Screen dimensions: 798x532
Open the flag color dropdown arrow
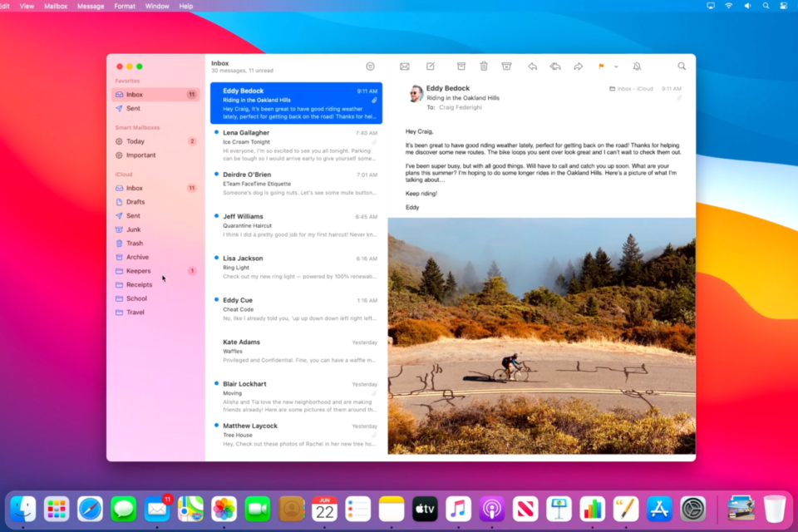(616, 66)
